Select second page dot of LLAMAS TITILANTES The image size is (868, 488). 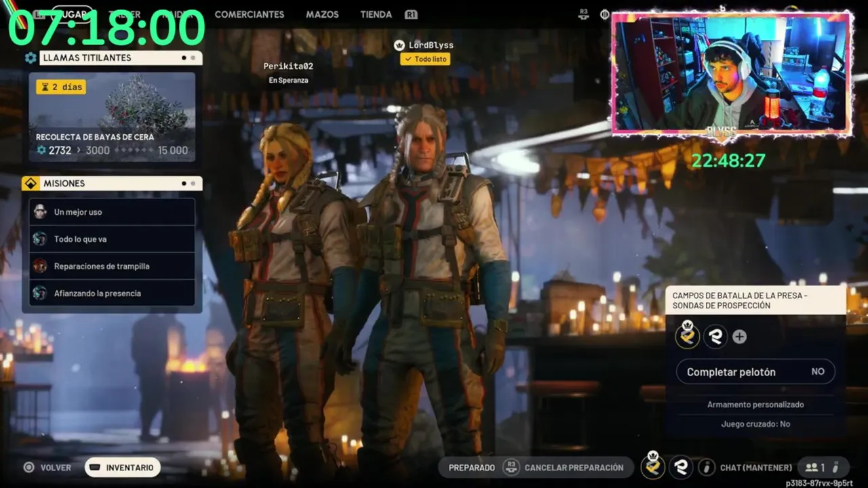pyautogui.click(x=193, y=58)
